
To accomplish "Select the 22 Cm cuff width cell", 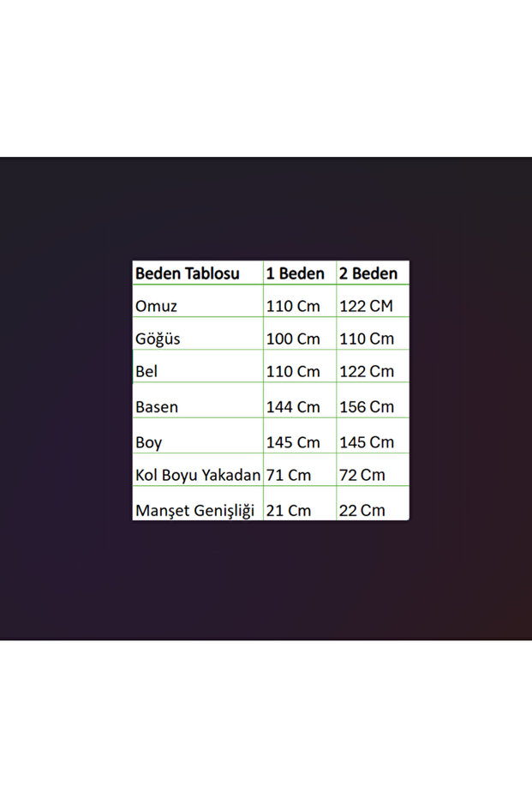I will pos(362,510).
